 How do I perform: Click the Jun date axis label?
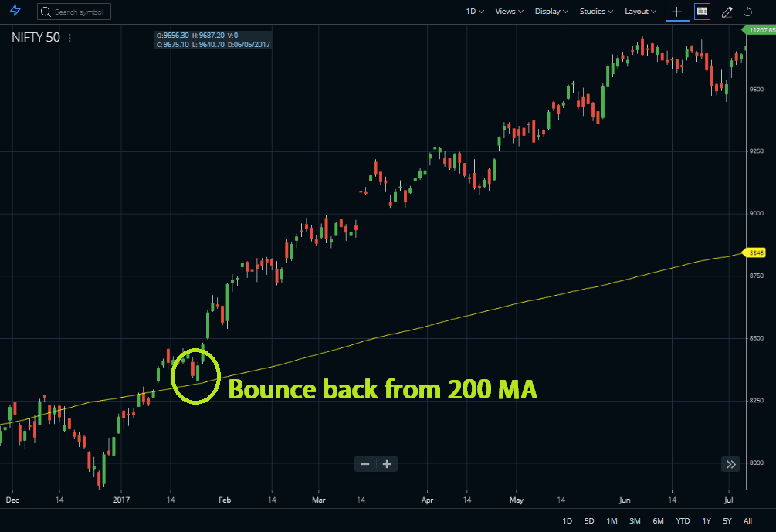625,500
